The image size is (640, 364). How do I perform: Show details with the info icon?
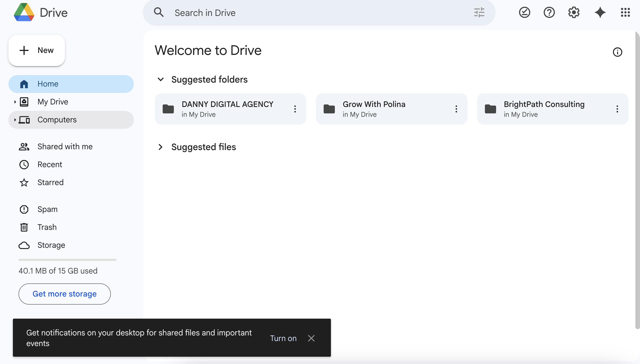tap(617, 52)
